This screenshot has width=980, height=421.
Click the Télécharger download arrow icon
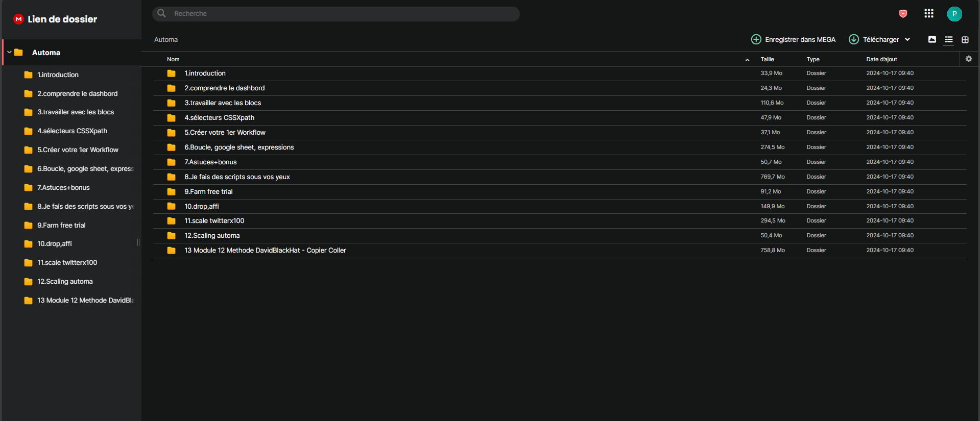[x=854, y=39]
